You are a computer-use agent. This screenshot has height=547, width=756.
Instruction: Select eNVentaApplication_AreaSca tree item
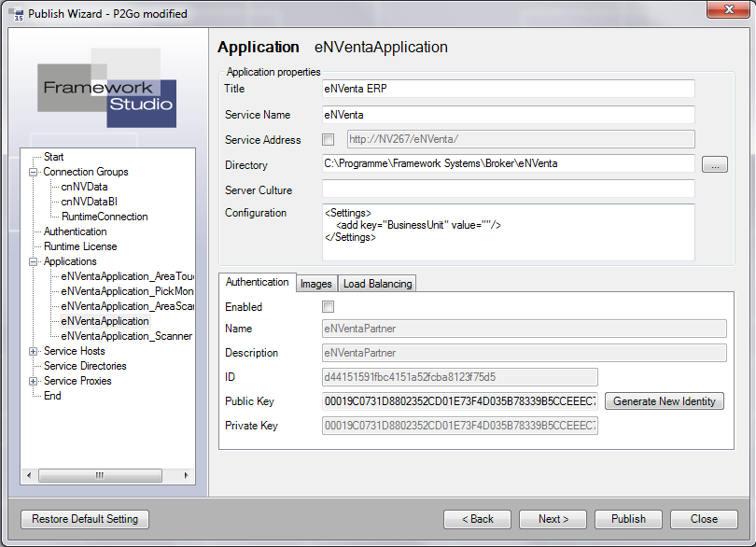point(127,306)
